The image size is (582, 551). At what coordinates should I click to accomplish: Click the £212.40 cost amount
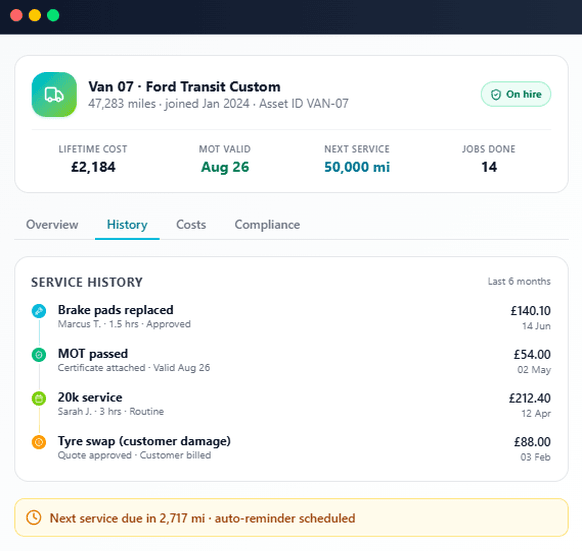(x=530, y=398)
